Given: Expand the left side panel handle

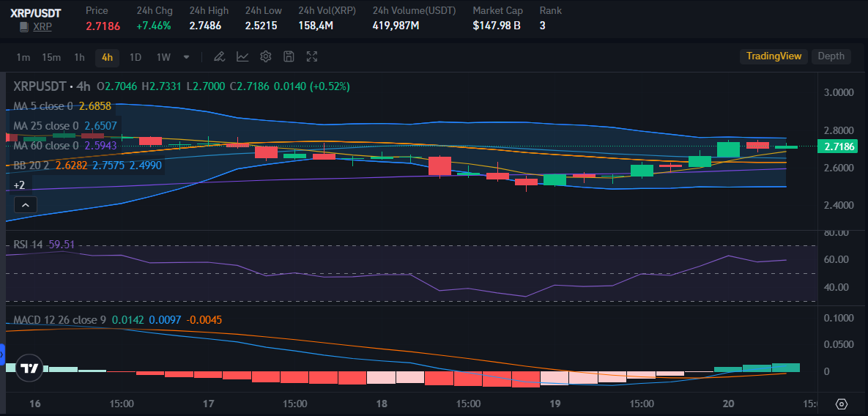Looking at the screenshot, I should [1, 353].
